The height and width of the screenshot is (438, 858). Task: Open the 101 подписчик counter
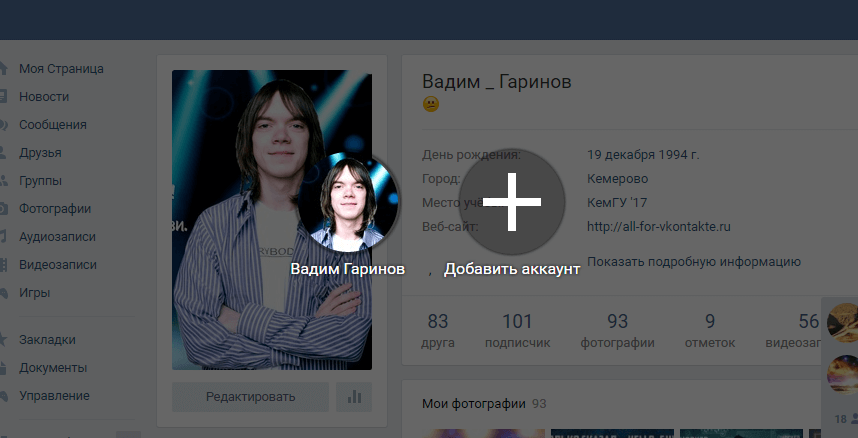[x=517, y=330]
